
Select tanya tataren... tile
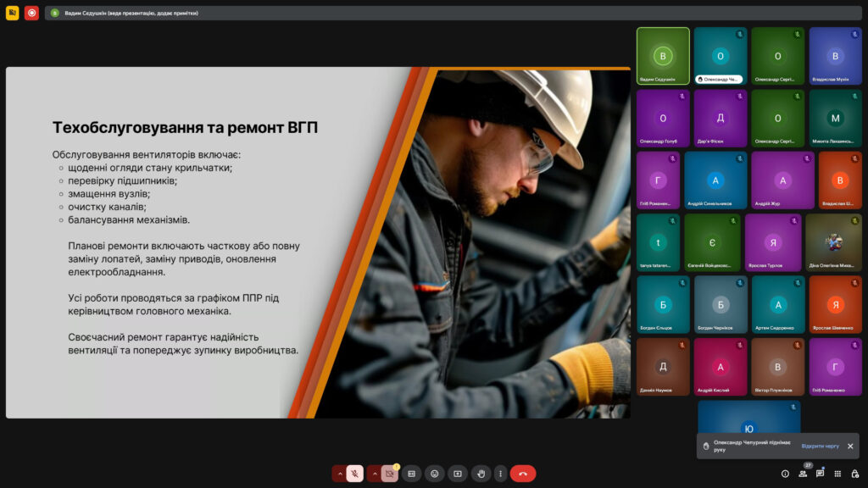click(658, 243)
